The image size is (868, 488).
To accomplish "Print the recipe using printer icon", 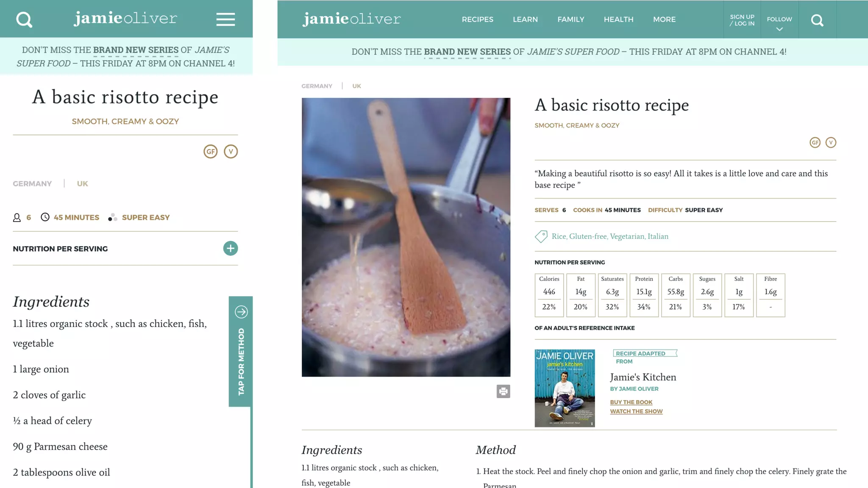I will (503, 391).
